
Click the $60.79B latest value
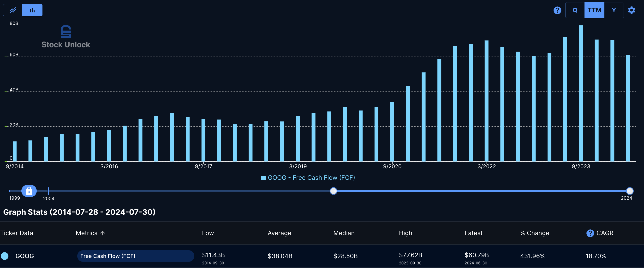[477, 255]
